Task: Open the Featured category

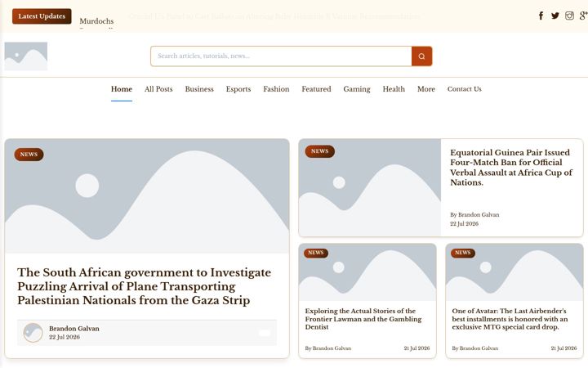Action: (x=316, y=89)
